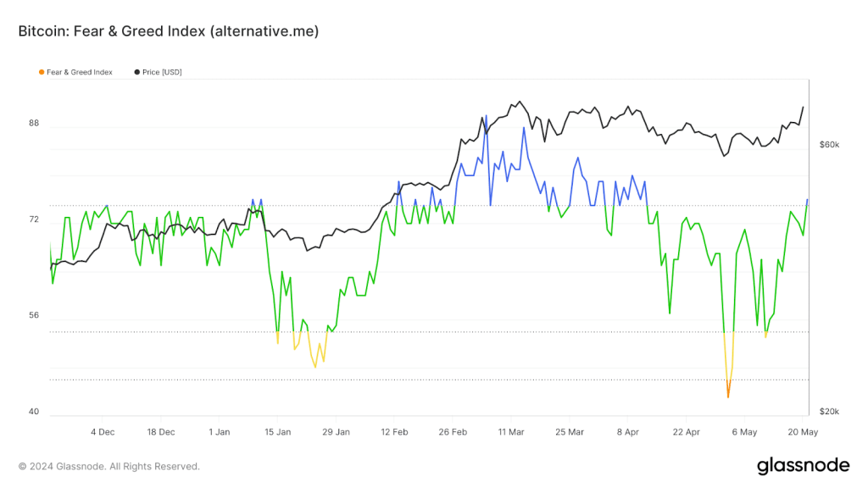
Task: Select the 12 Feb date label
Action: 395,431
